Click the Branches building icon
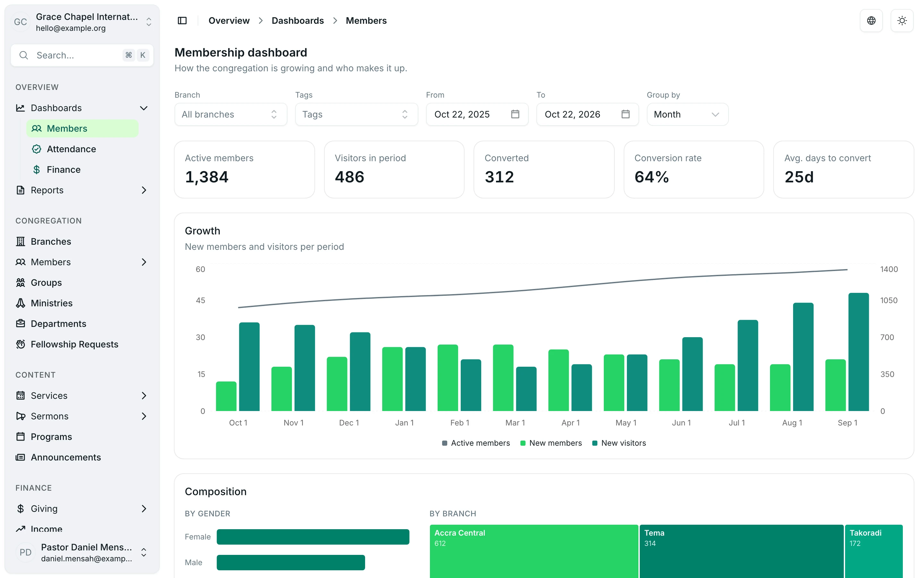This screenshot has height=578, width=924. point(21,241)
